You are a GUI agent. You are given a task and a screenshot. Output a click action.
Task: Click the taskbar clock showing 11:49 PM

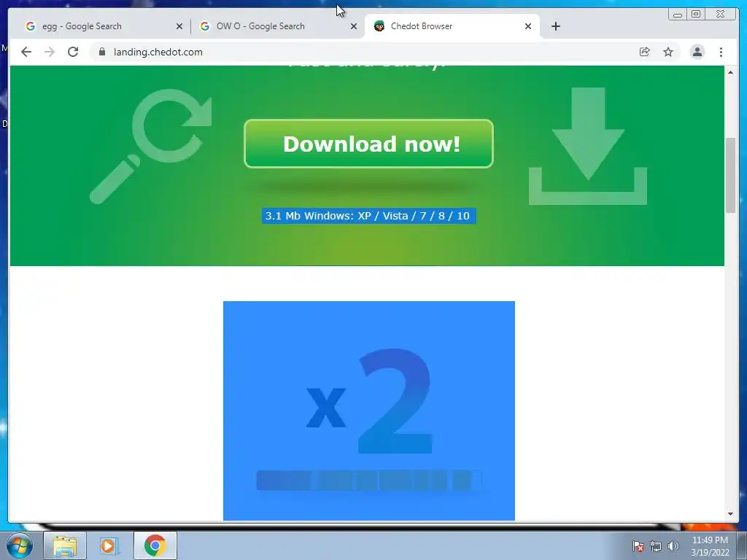[x=710, y=546]
